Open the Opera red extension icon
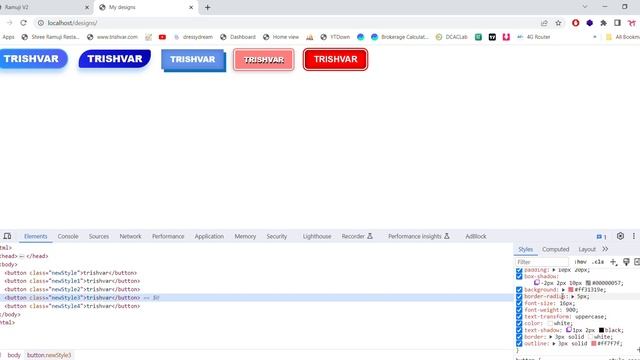This screenshot has width=640, height=360. pyautogui.click(x=576, y=23)
